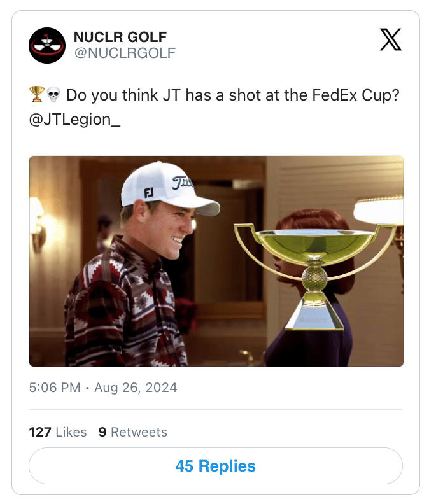Click the NUCLR GOLF profile avatar
The image size is (429, 504).
coord(47,46)
